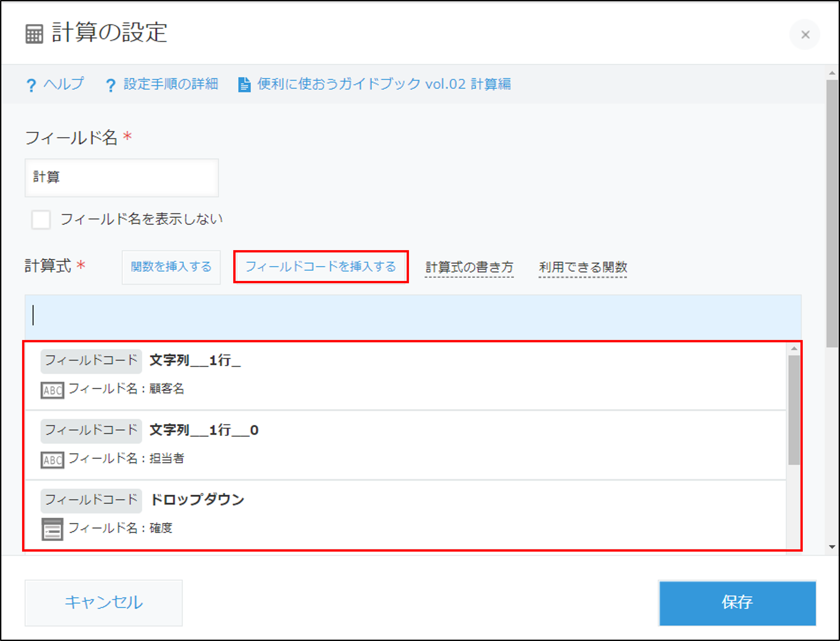Click the 関数を挿入する button
The height and width of the screenshot is (641, 840).
tap(171, 267)
